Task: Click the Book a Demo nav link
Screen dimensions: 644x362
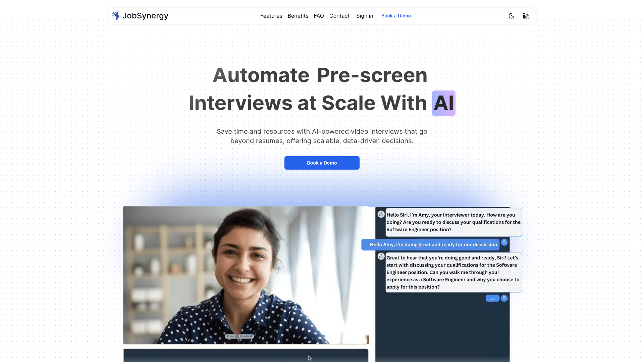Action: 396,15
